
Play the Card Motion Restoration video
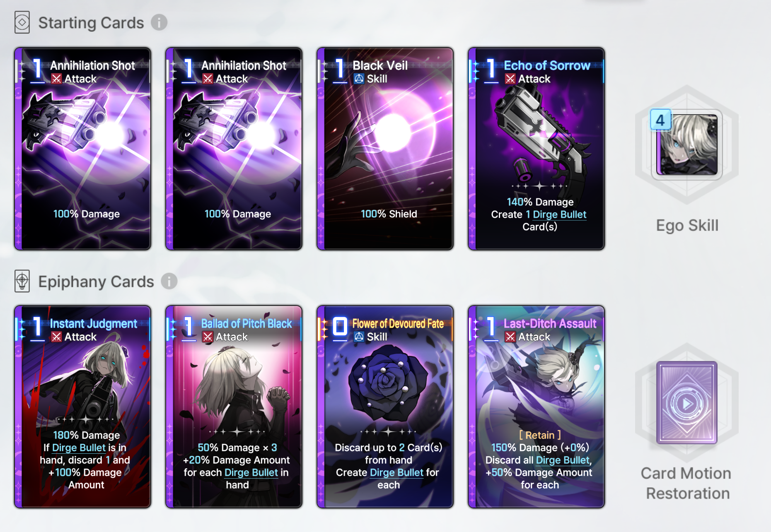[686, 403]
